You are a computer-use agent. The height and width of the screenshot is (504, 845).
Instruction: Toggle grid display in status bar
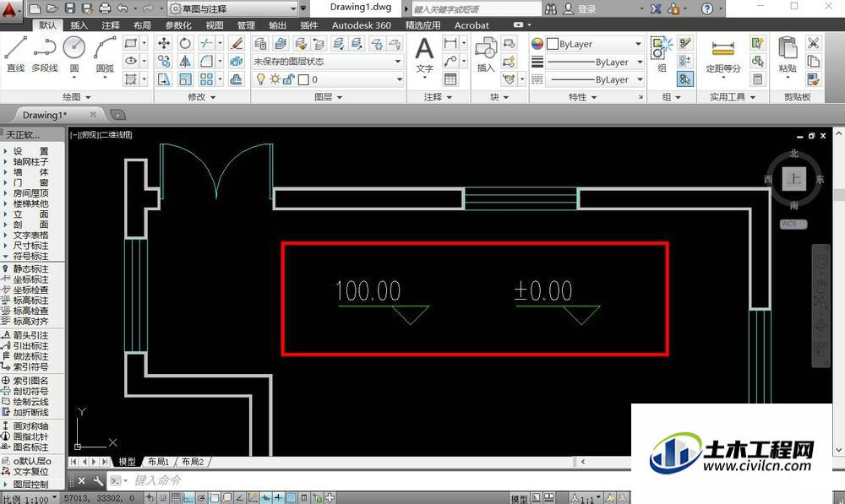177,498
